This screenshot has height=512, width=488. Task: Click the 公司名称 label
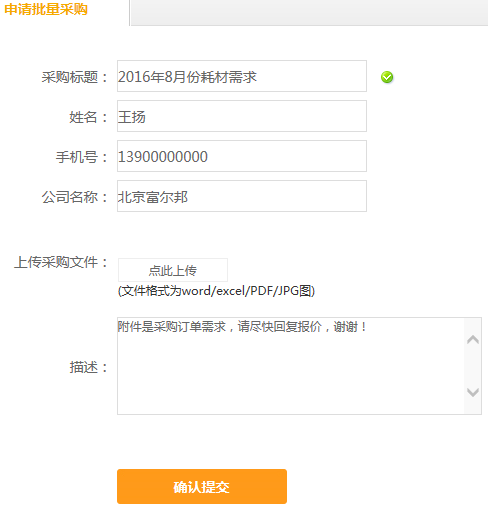75,197
